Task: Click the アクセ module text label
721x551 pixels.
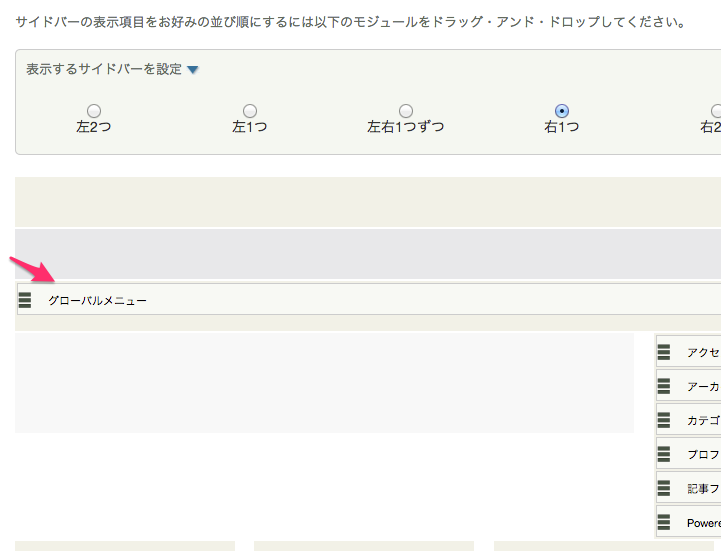Action: click(x=704, y=352)
